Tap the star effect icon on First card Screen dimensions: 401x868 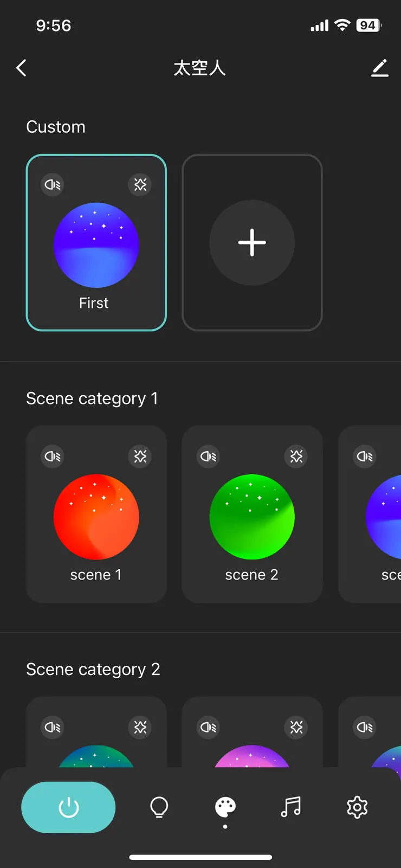pos(140,185)
